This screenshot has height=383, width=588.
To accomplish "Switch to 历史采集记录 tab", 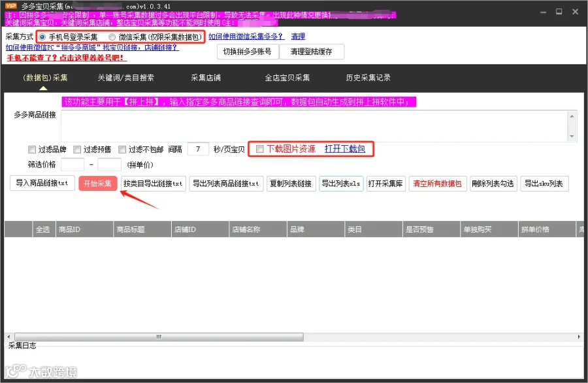I will [368, 78].
